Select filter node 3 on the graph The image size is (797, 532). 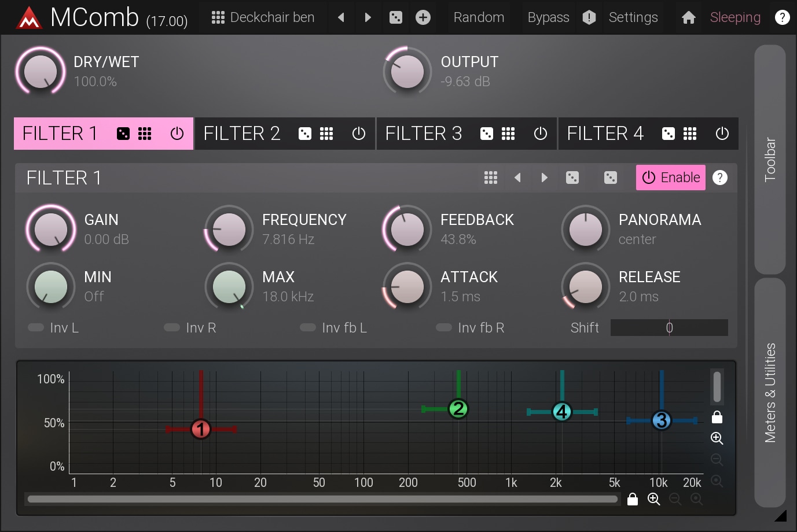coord(661,420)
